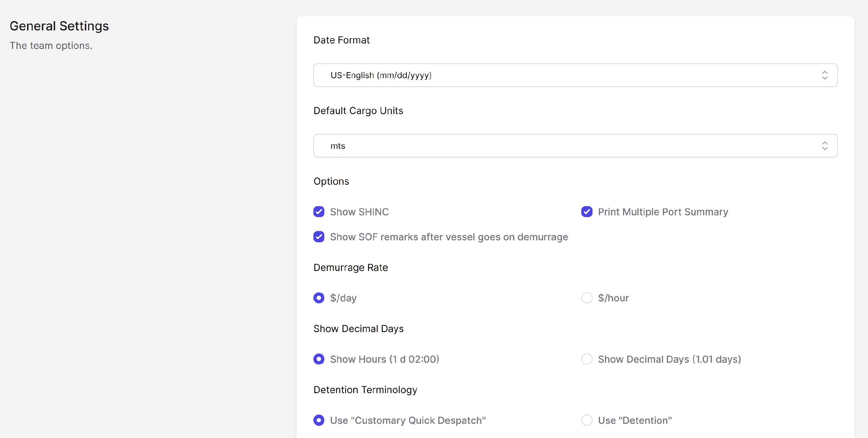
Task: Choose Show Decimal Days (1.01 days) option
Action: point(586,359)
